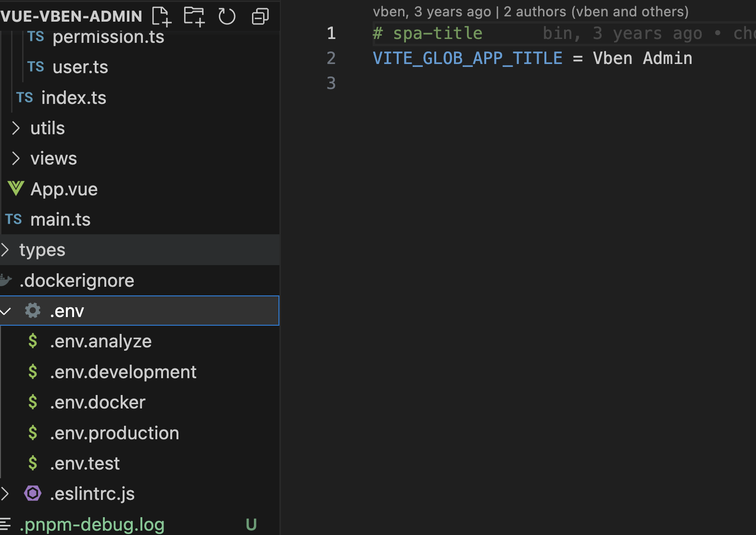Click the VITE_GLOB_APP_TITLE variable in editor
The width and height of the screenshot is (756, 535).
point(467,58)
